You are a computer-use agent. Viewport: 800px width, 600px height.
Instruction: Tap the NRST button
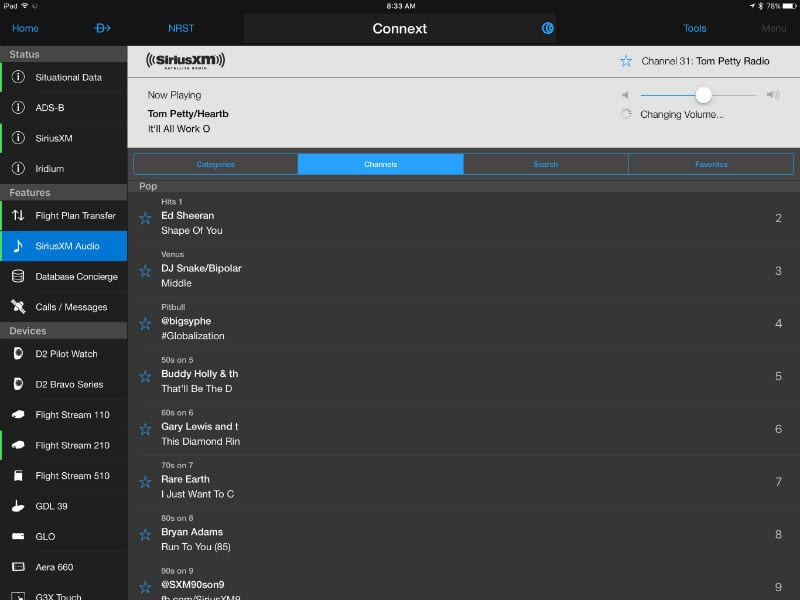(181, 29)
